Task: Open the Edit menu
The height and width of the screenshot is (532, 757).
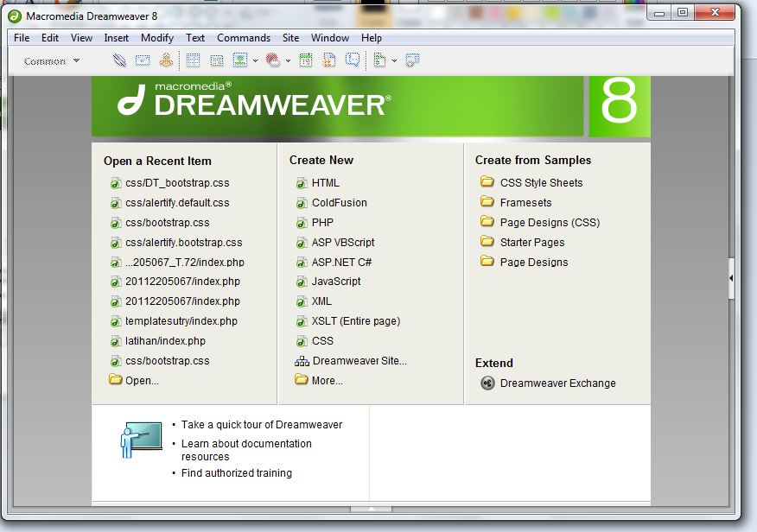Action: tap(50, 38)
